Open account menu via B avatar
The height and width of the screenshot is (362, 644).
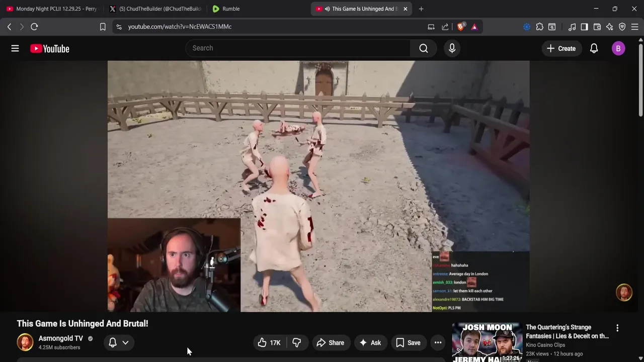click(618, 48)
